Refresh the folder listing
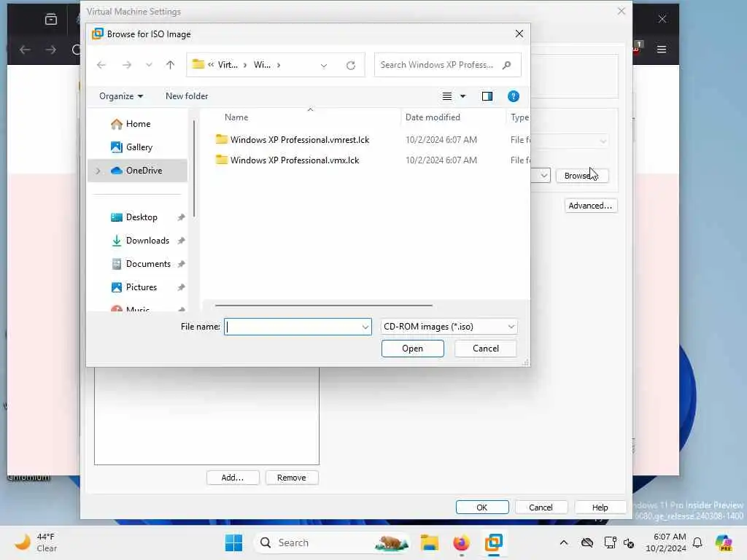 click(351, 65)
